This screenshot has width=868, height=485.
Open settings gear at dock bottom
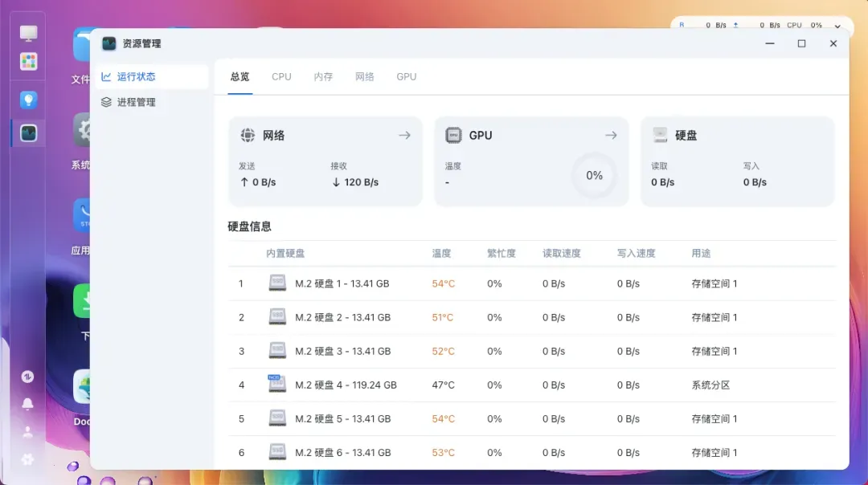click(x=27, y=459)
